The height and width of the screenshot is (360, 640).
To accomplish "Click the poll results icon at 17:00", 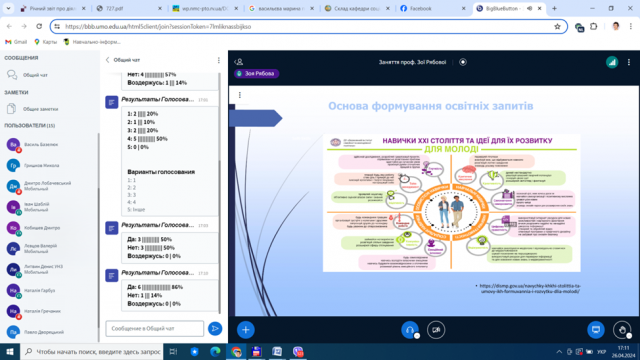I will (112, 102).
